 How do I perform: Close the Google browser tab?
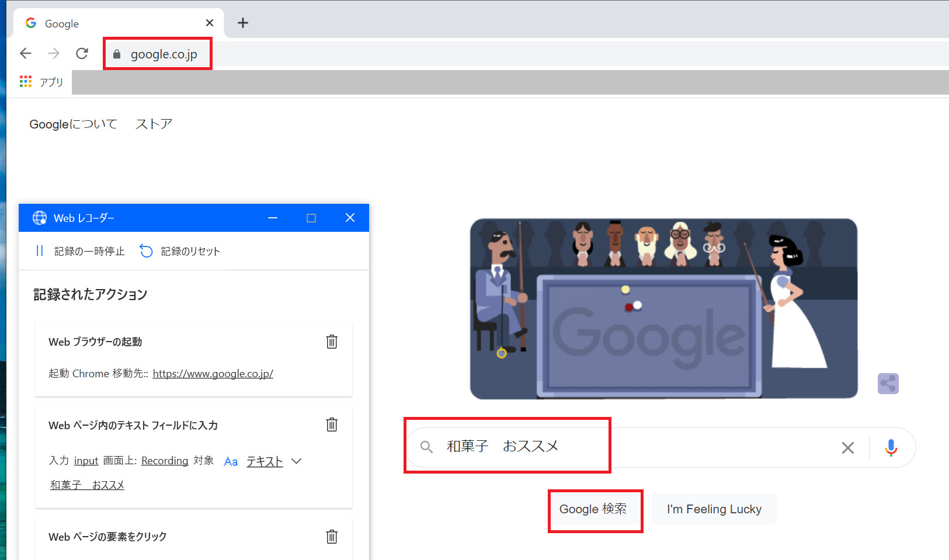tap(210, 23)
